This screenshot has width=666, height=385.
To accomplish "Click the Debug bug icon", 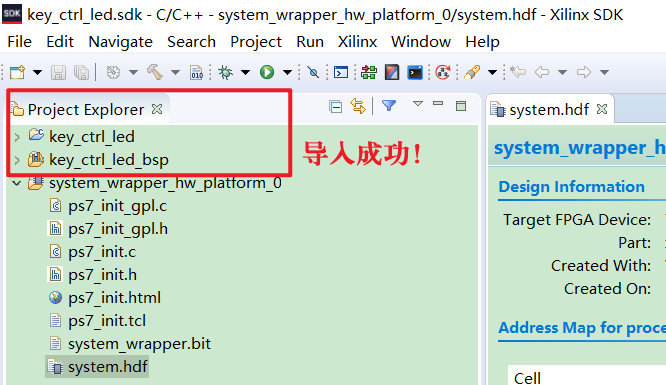I will 226,72.
